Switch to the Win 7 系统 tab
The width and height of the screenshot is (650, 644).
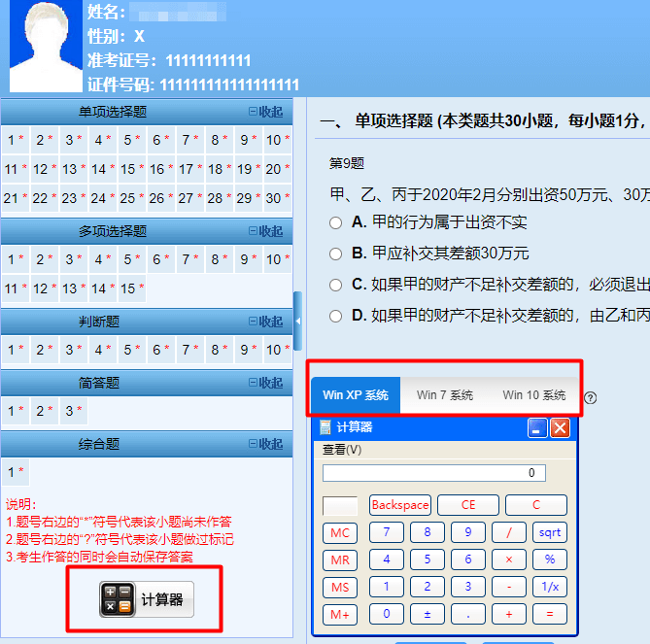(445, 395)
